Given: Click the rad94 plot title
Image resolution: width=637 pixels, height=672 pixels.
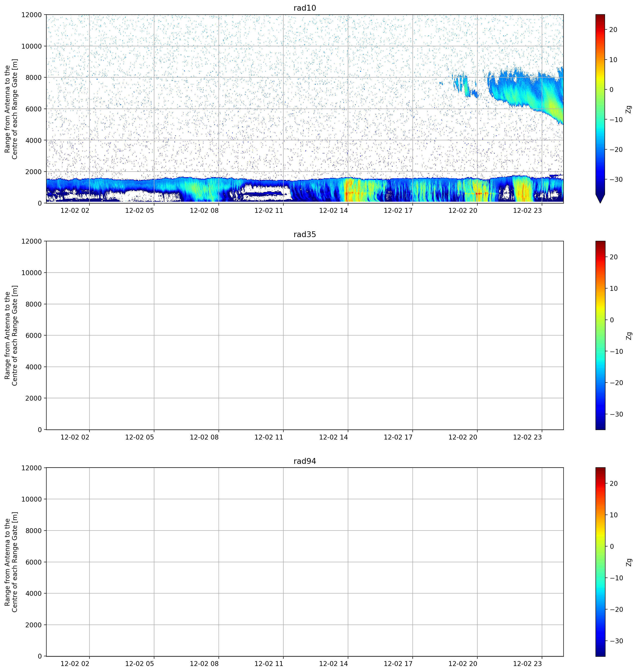Looking at the screenshot, I should tap(304, 461).
